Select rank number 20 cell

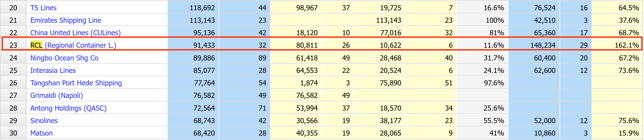pos(13,8)
